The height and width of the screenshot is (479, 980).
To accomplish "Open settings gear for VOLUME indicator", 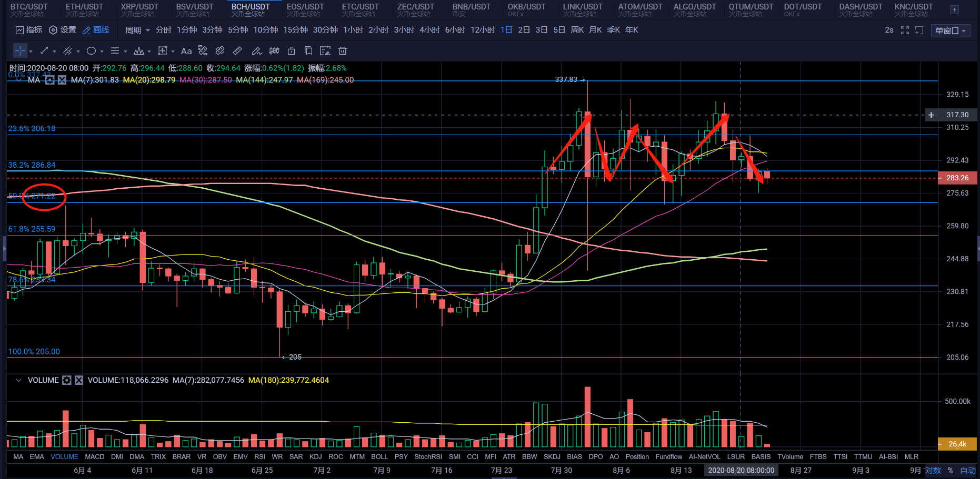I will coord(67,380).
